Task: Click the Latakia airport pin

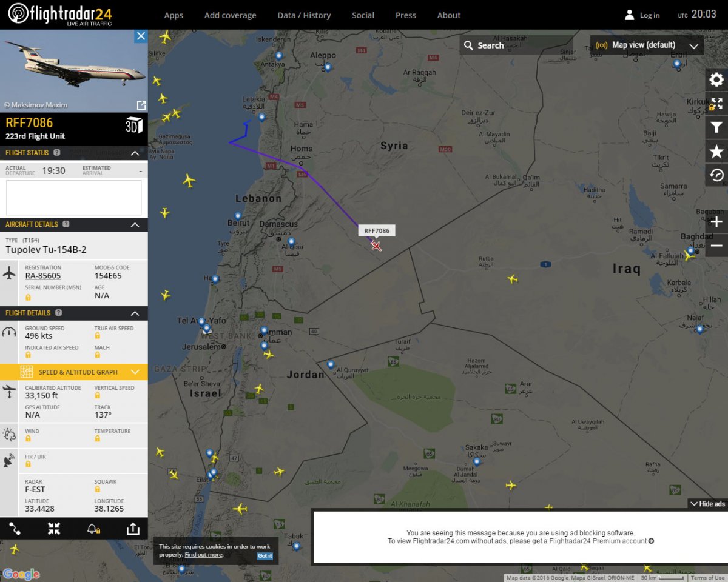Action: 262,117
